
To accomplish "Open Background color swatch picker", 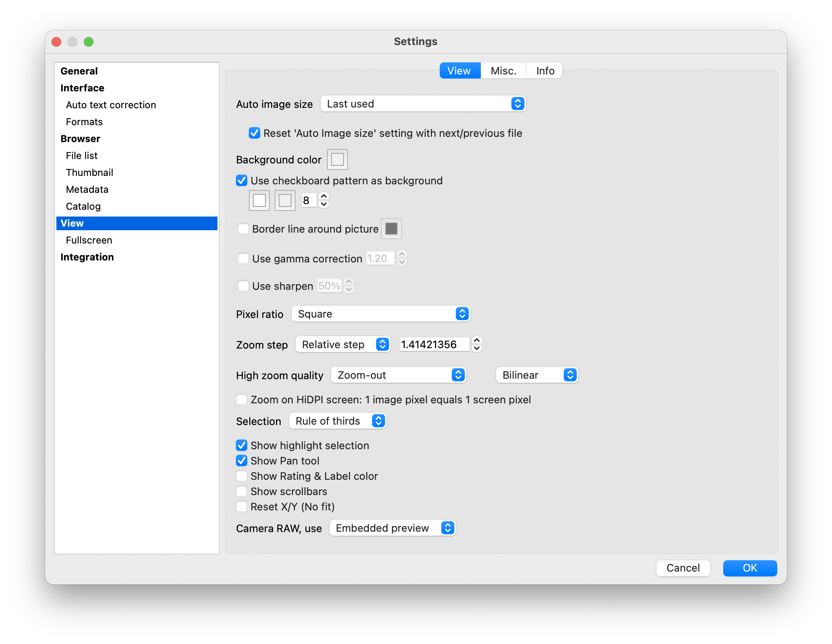I will [337, 159].
